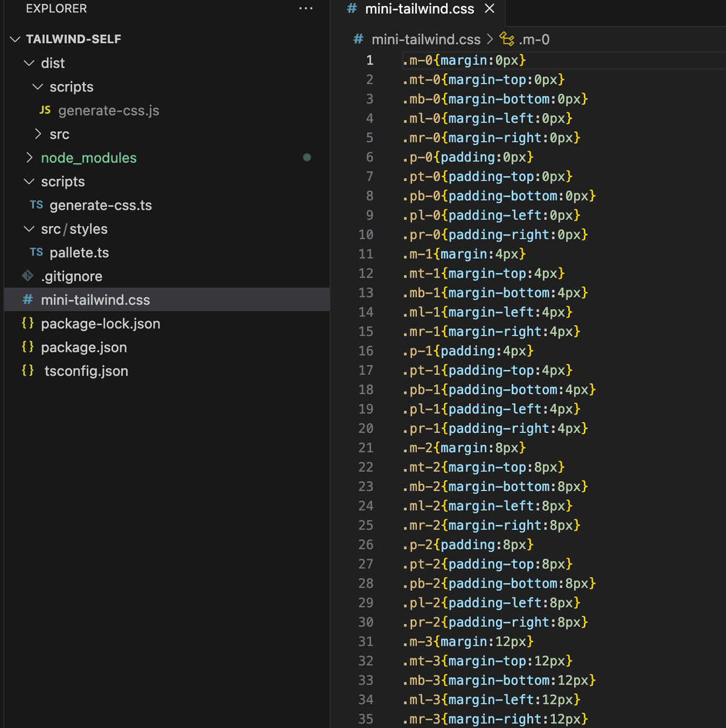Click the TS icon next to pallete.ts
This screenshot has height=728, width=726.
click(x=36, y=252)
